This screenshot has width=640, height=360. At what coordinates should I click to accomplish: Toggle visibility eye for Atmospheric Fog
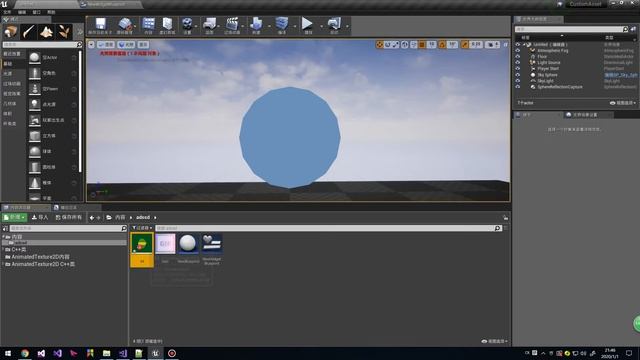(518, 51)
